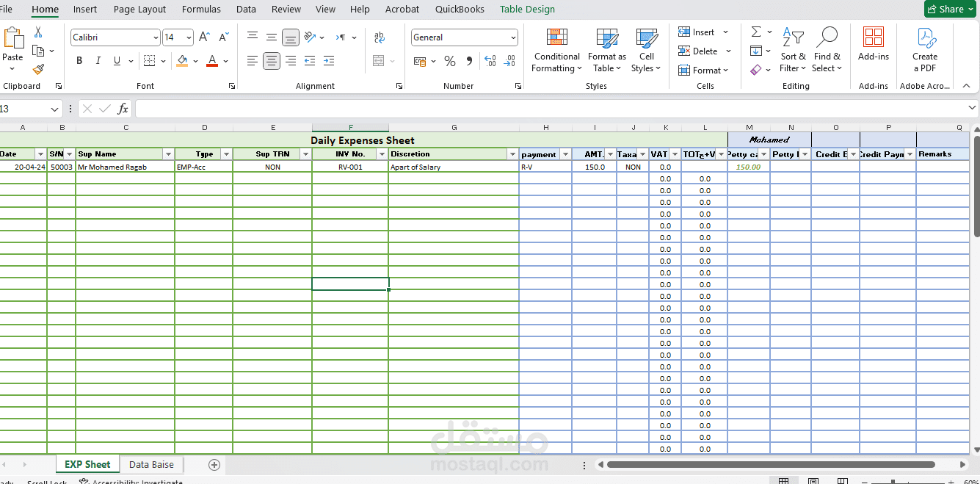Click the Top Align icon

click(x=253, y=37)
